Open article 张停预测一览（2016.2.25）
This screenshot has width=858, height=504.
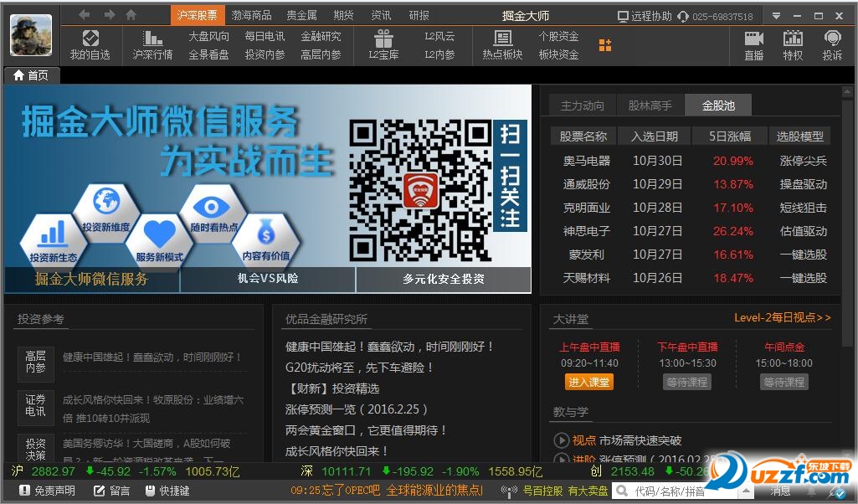357,409
